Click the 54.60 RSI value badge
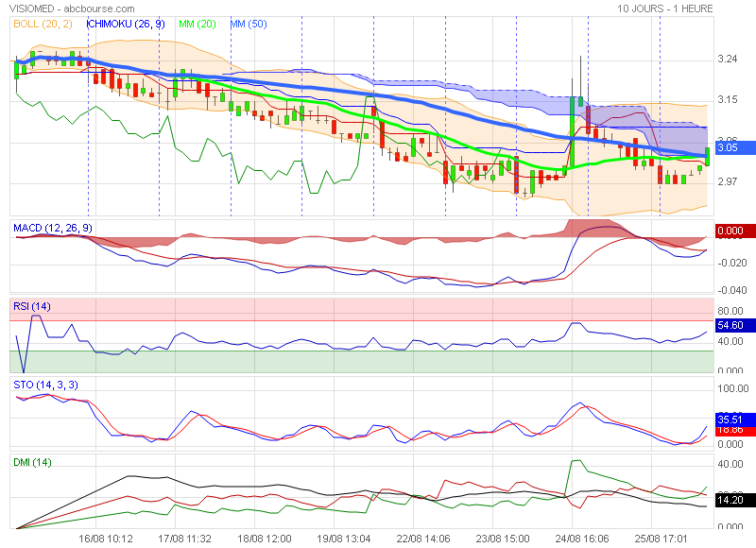The height and width of the screenshot is (548, 756). (x=735, y=325)
